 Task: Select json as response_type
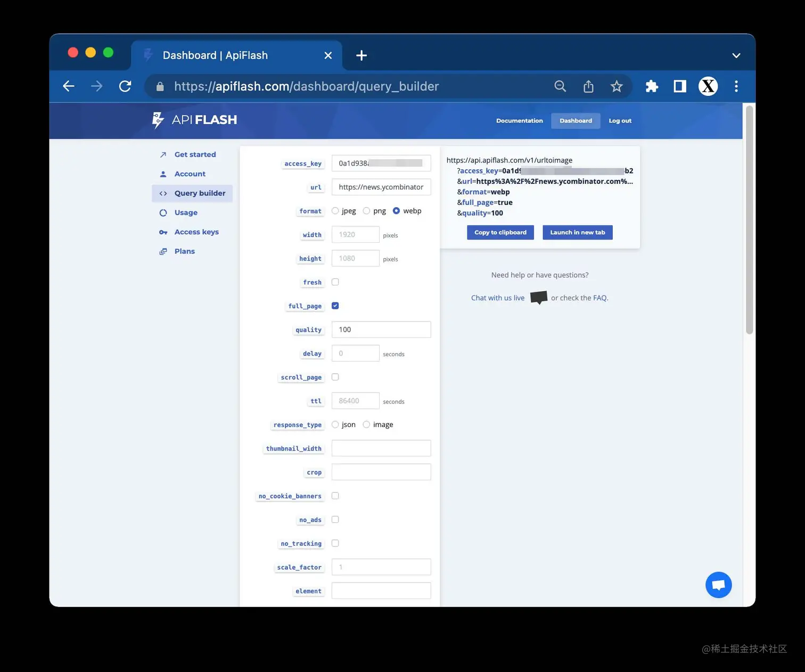(335, 424)
